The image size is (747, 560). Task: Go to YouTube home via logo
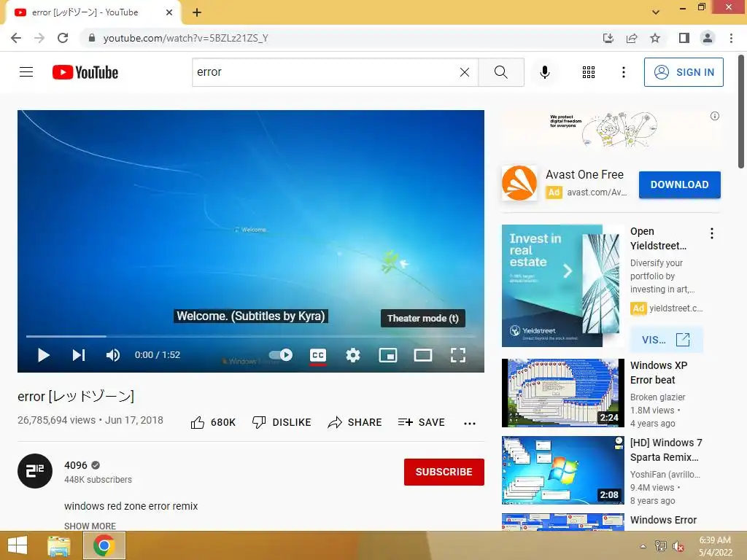[85, 72]
